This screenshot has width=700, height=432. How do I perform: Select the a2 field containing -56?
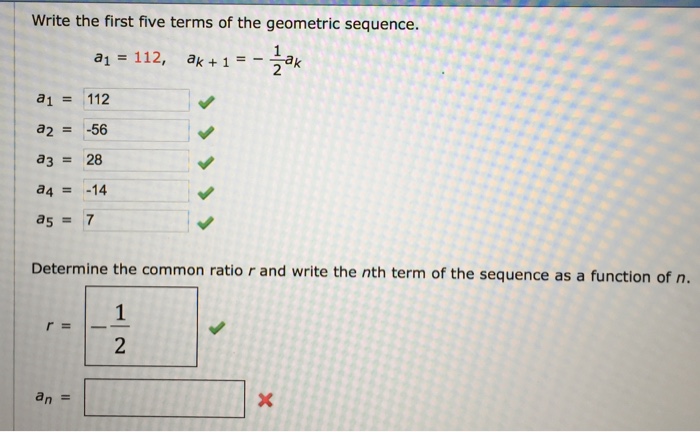(x=136, y=131)
